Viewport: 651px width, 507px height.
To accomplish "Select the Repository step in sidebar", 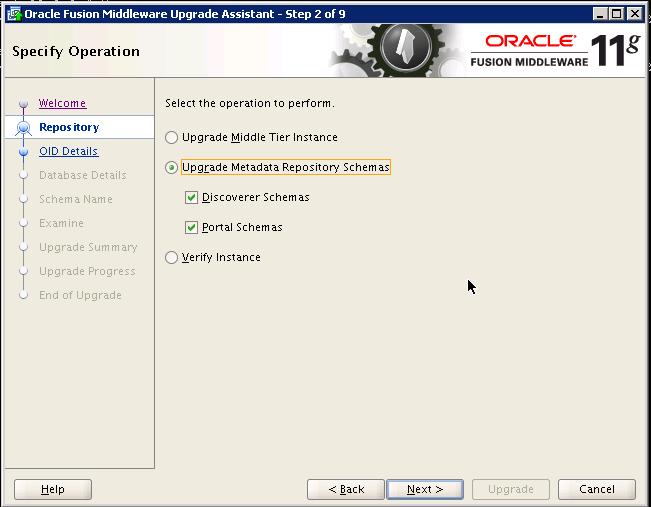I will tap(69, 127).
